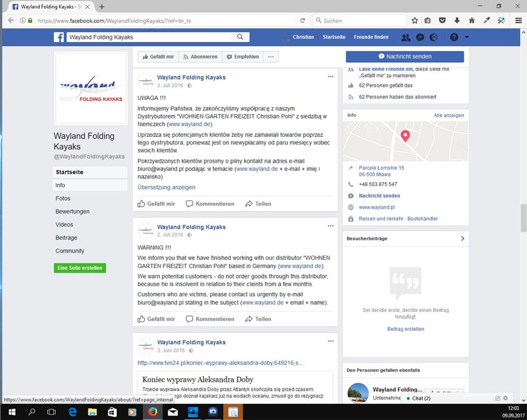Open the Info section in sidebar
This screenshot has height=420, width=527.
[90, 185]
